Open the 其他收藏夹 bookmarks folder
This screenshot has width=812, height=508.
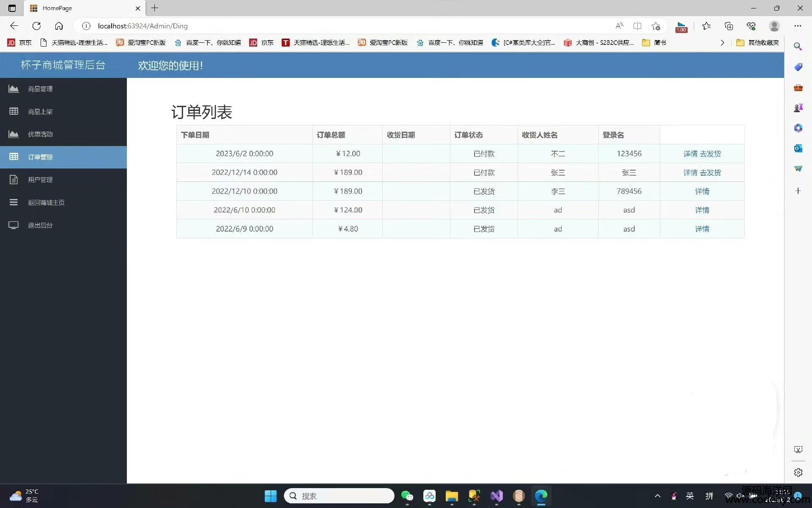tap(758, 42)
